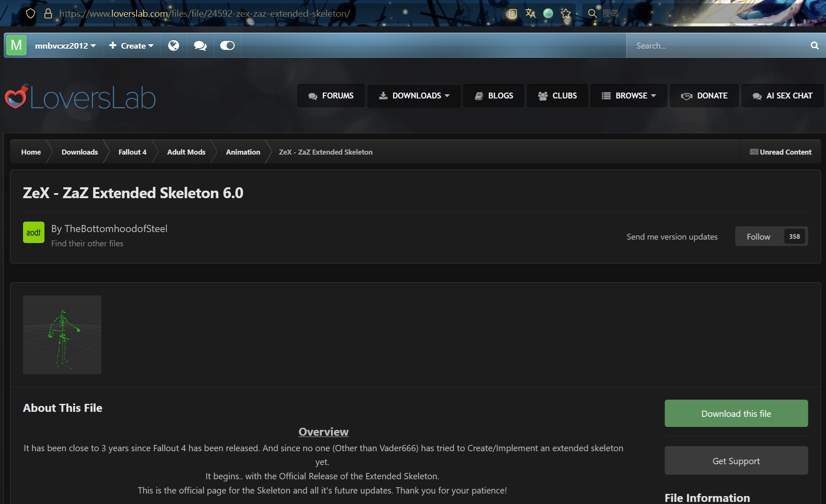Click the ZeX - ZaZ Extended Skeleton 6.0 title

point(133,193)
